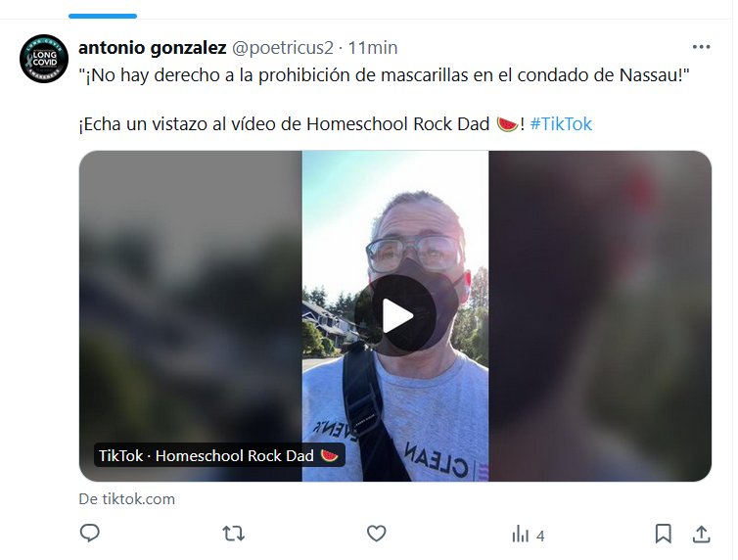The image size is (738, 560).
Task: Open antonio gonzalez display name
Action: click(152, 48)
